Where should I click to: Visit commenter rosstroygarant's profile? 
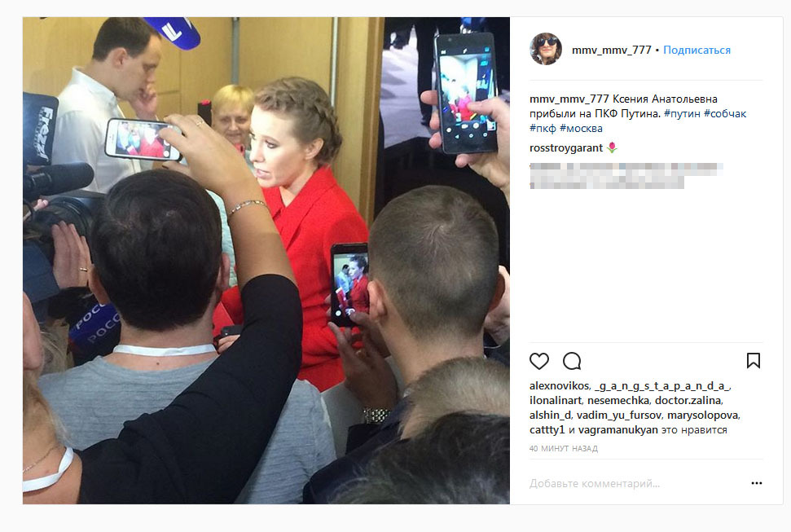pyautogui.click(x=566, y=148)
